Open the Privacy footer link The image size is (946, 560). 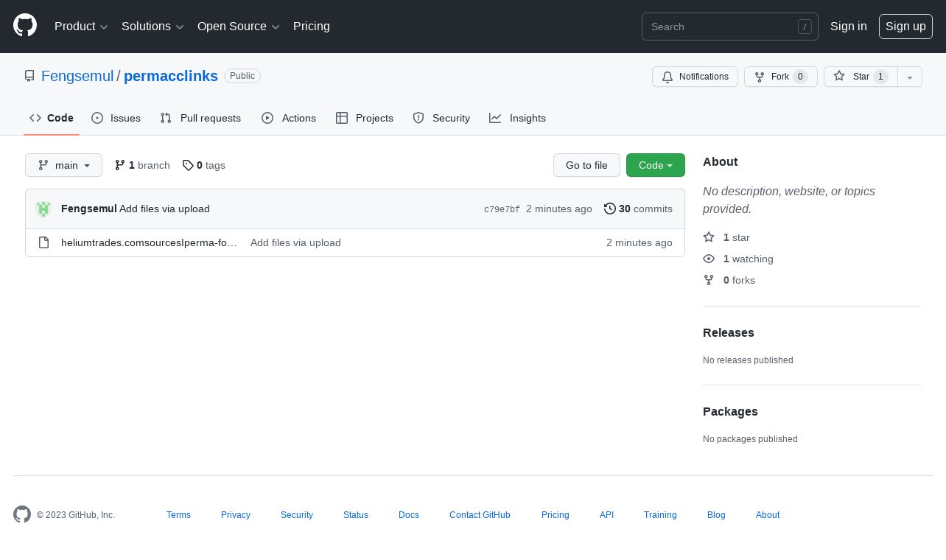click(236, 515)
